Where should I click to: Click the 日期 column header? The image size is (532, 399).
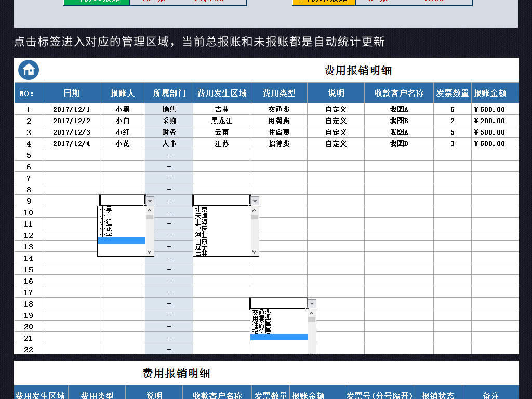pos(71,92)
